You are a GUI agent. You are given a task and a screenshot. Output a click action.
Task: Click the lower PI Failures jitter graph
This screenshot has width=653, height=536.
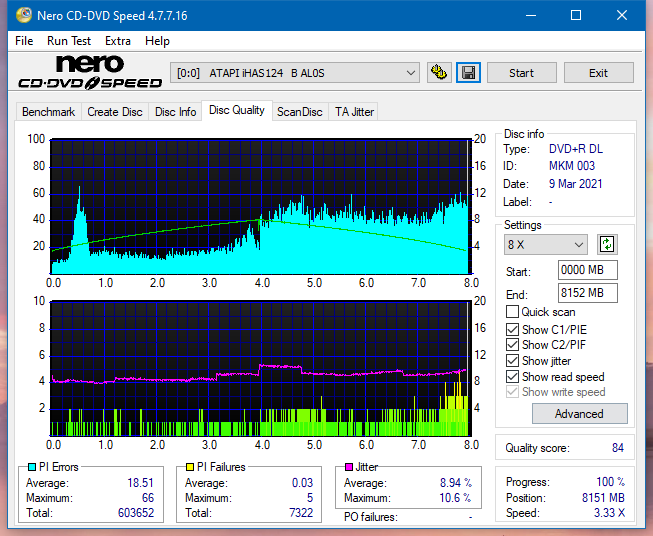pos(261,369)
